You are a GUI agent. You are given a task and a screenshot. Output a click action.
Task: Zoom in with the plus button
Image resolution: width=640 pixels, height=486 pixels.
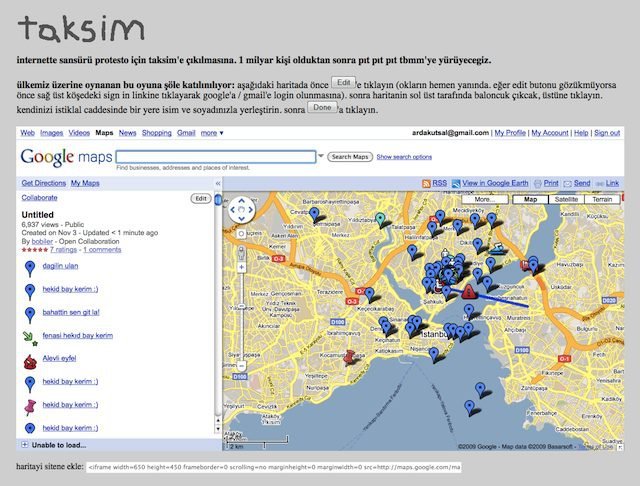(241, 267)
